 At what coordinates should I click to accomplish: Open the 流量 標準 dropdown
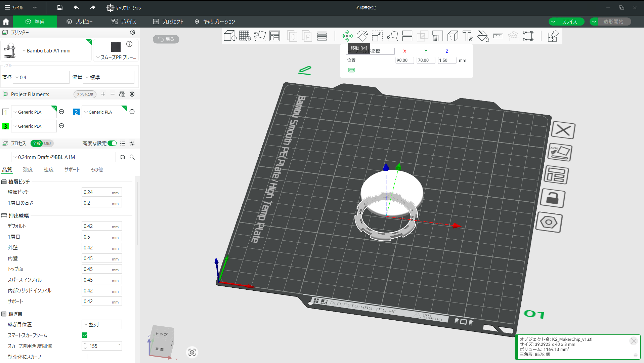[109, 77]
